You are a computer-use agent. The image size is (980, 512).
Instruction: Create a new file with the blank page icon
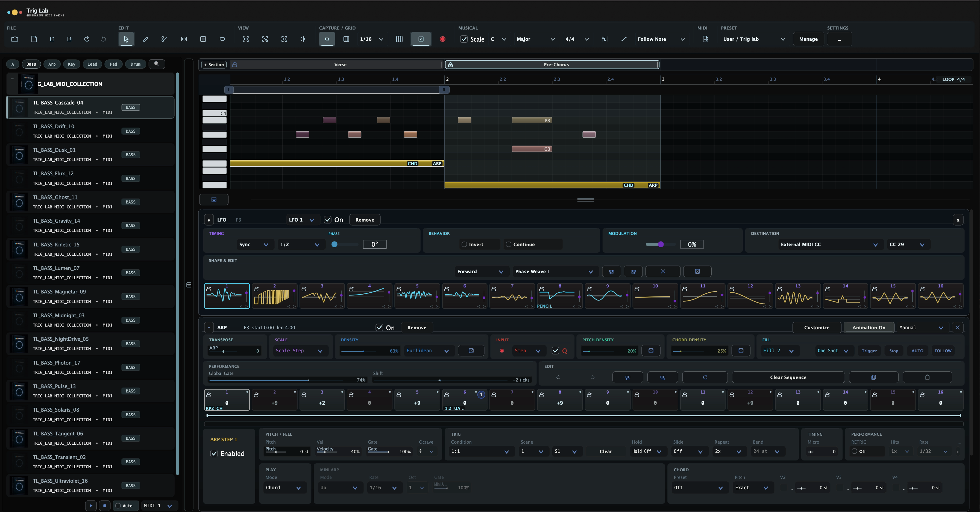click(34, 39)
